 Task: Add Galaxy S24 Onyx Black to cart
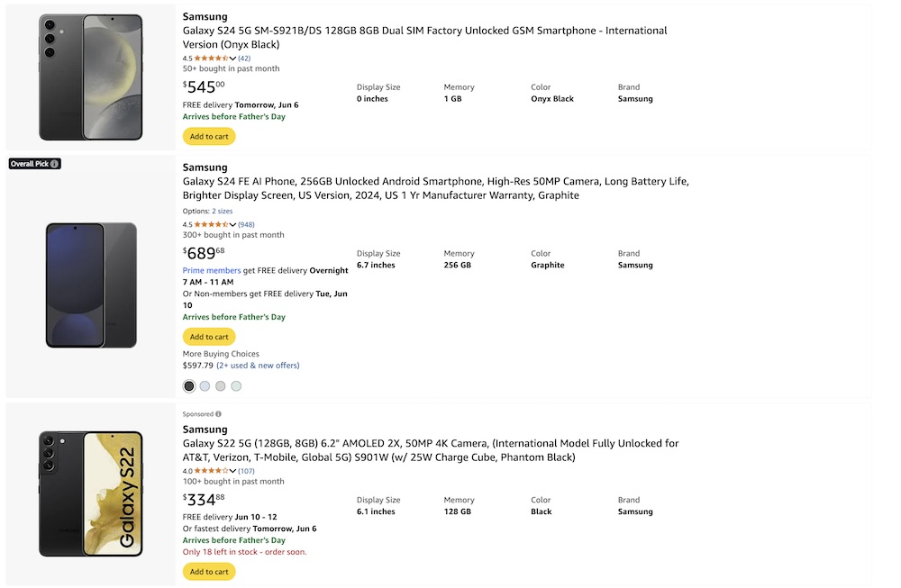tap(209, 137)
